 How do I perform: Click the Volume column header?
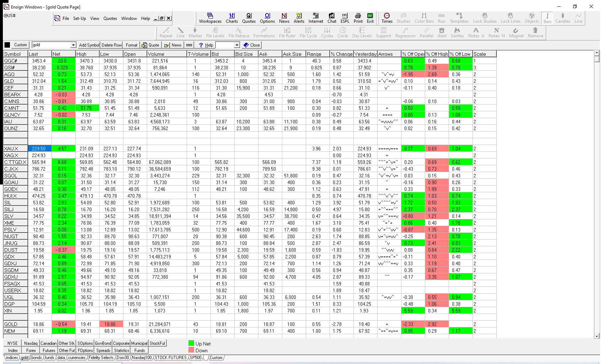tap(167, 54)
